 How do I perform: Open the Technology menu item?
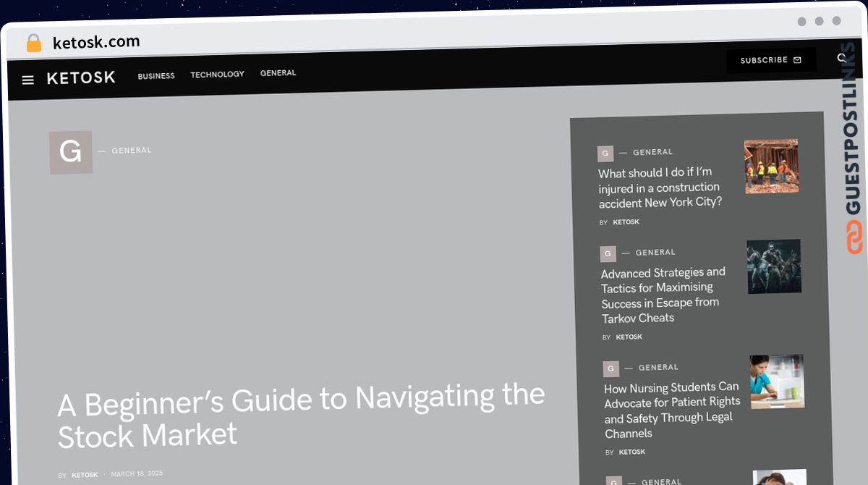click(218, 75)
